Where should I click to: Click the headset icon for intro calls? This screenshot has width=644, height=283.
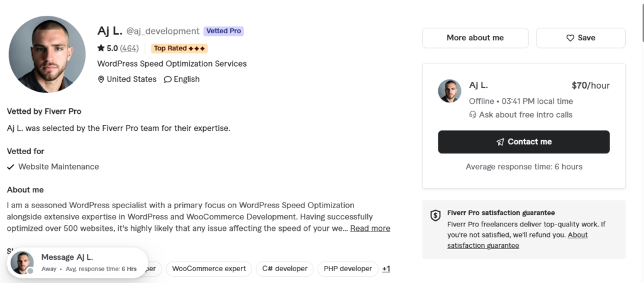tap(473, 114)
